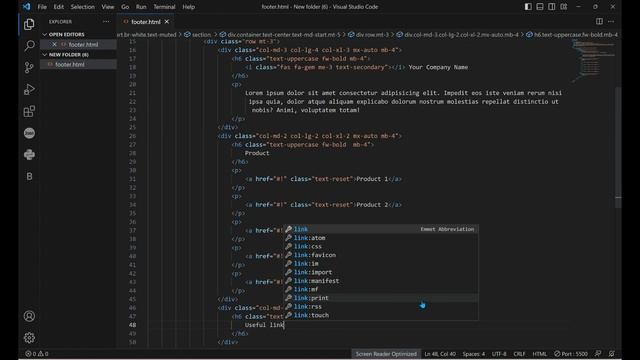Open the Extensions view
The image size is (640, 360).
coord(29,111)
